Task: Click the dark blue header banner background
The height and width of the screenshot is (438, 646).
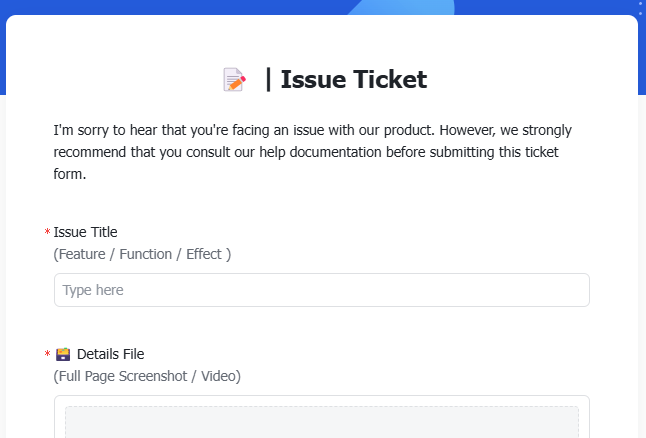Action: pos(150,8)
